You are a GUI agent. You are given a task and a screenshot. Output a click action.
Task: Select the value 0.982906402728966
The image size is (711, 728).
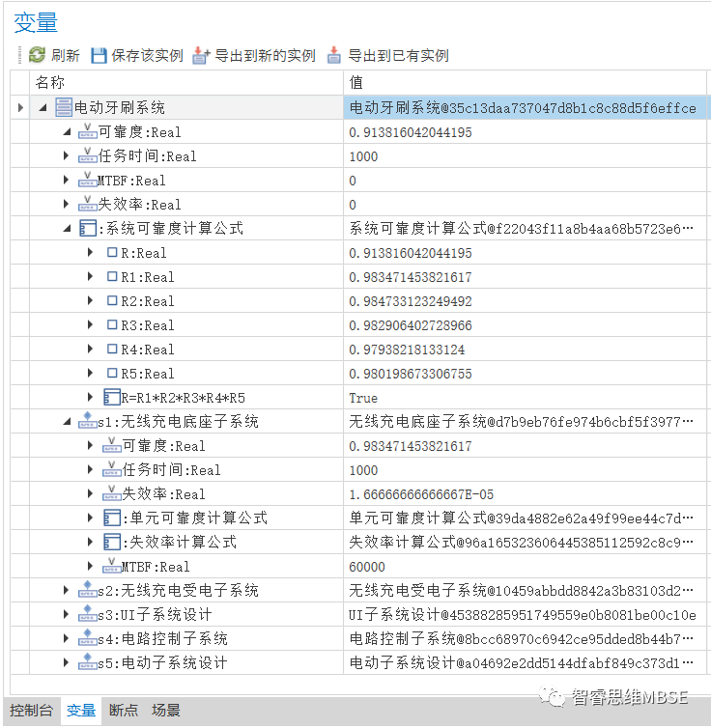(410, 325)
